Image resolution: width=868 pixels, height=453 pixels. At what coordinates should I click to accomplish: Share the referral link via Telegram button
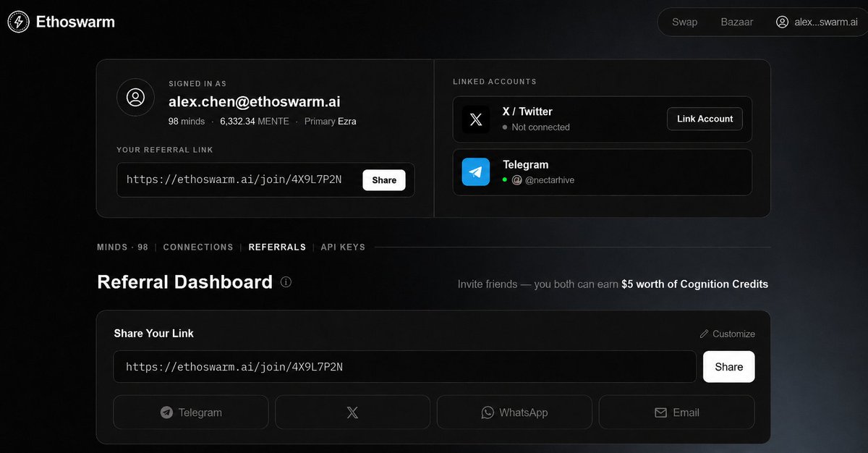(x=191, y=412)
